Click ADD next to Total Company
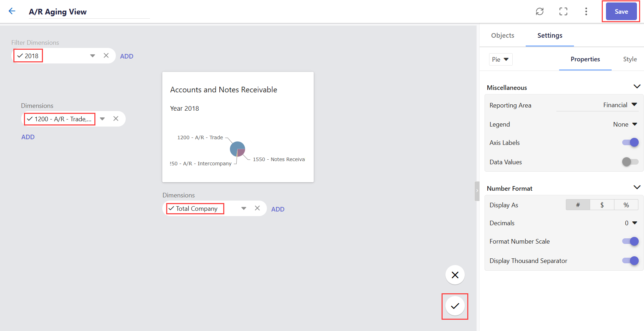This screenshot has height=331, width=644. pos(278,209)
